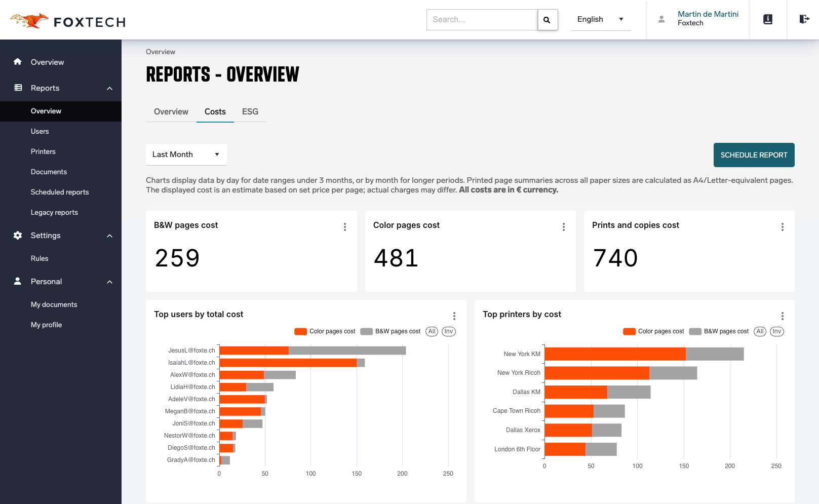Open the Last Month date range dropdown
This screenshot has height=504, width=819.
tap(186, 154)
